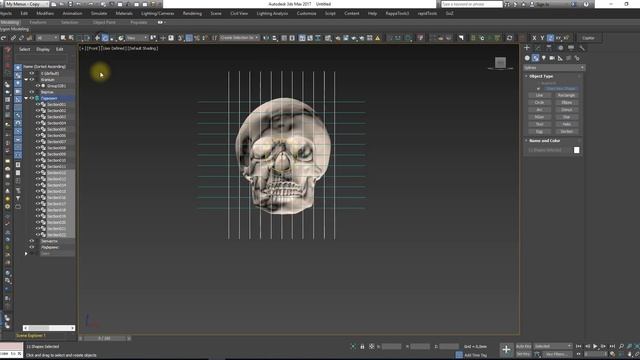Select the Geometry category icon
Image resolution: width=640 pixels, height=360 pixels.
tap(527, 58)
